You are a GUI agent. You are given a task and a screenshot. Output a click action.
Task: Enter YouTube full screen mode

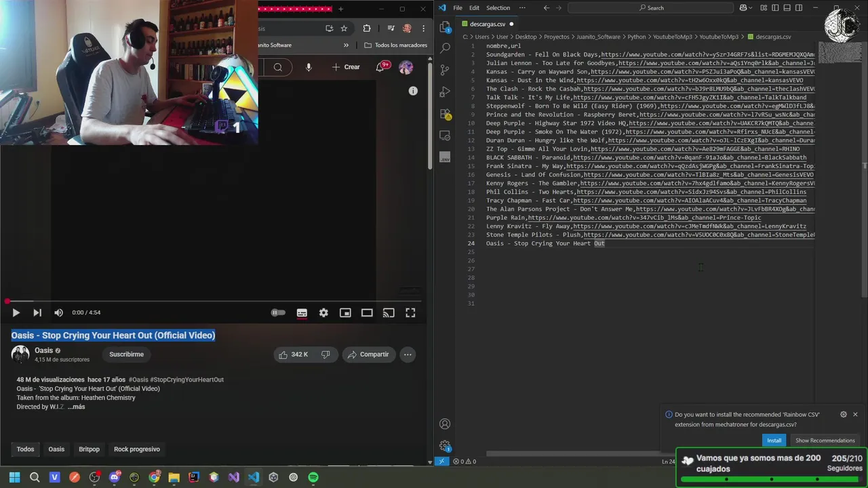[410, 312]
